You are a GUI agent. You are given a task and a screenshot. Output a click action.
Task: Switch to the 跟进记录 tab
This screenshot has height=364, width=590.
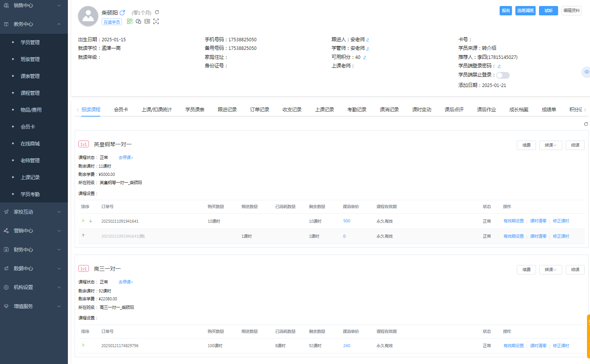click(x=227, y=109)
